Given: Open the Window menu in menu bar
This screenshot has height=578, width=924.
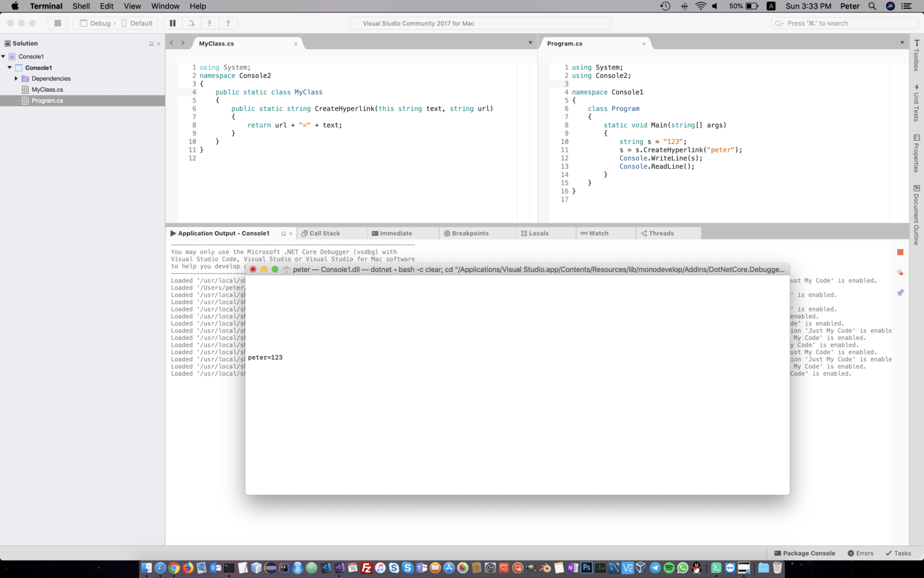Looking at the screenshot, I should tap(165, 6).
